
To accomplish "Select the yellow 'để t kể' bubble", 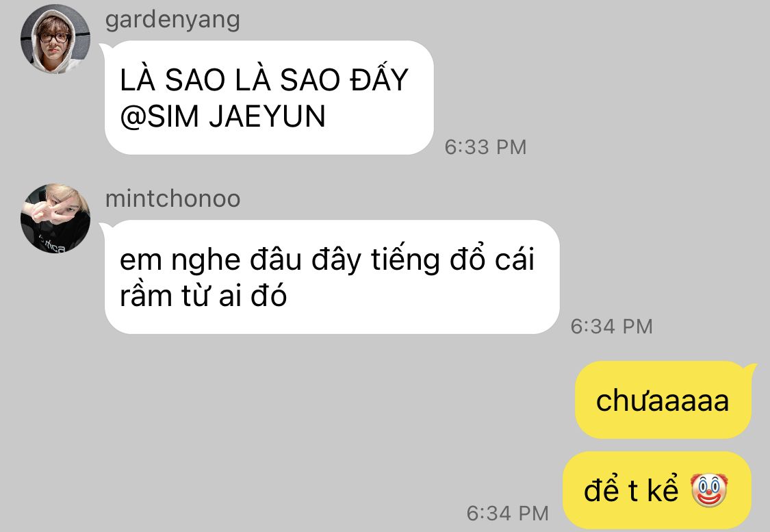I will pos(656,490).
